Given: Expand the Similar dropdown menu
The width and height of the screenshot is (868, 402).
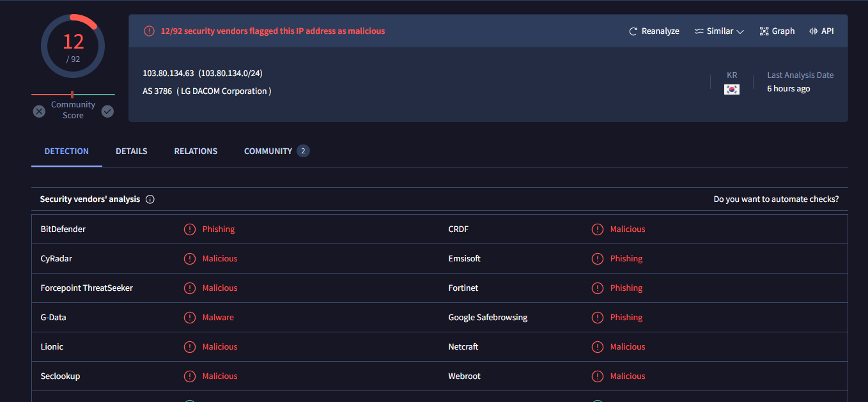Looking at the screenshot, I should (x=719, y=31).
